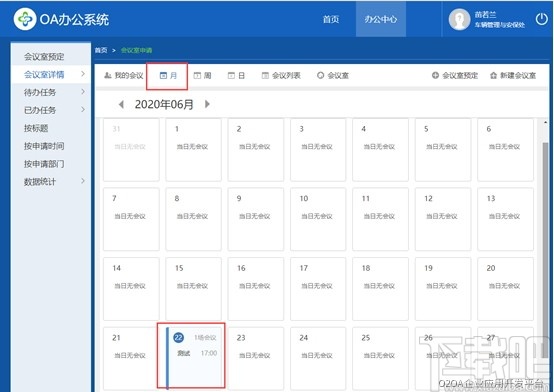The height and width of the screenshot is (392, 554).
Task: Click the 2020年06月 month title
Action: click(164, 104)
